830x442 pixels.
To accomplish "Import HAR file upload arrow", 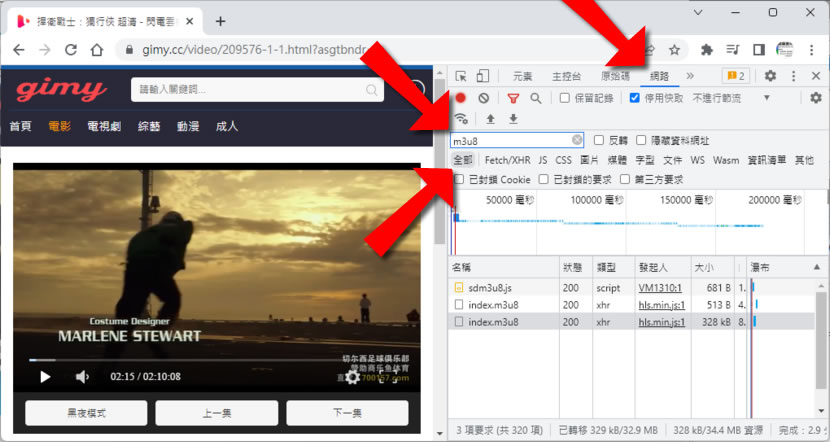I will click(x=490, y=119).
